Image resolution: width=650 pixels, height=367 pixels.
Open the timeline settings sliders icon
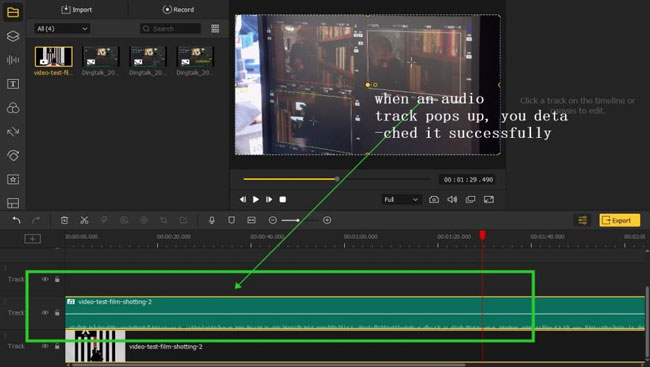coord(582,220)
